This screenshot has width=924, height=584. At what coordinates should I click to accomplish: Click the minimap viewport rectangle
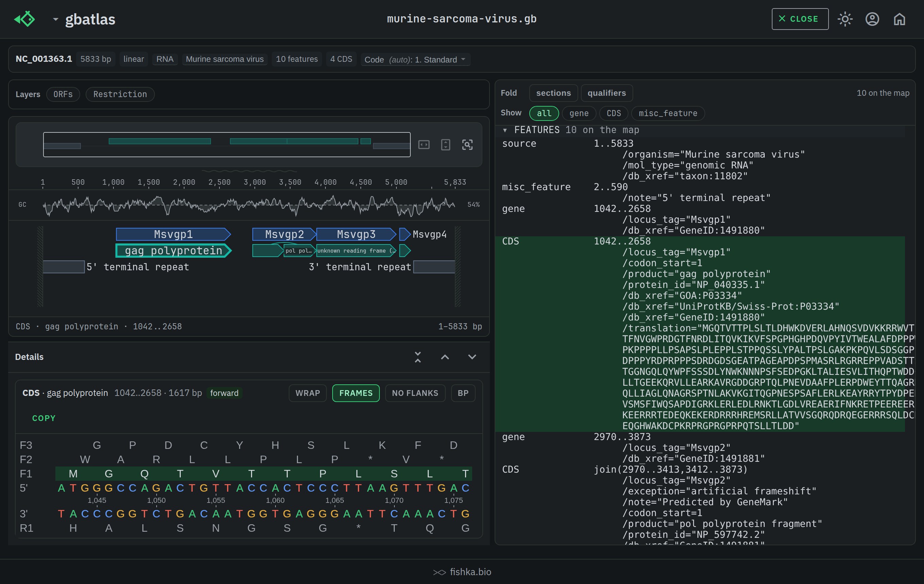coord(227,145)
